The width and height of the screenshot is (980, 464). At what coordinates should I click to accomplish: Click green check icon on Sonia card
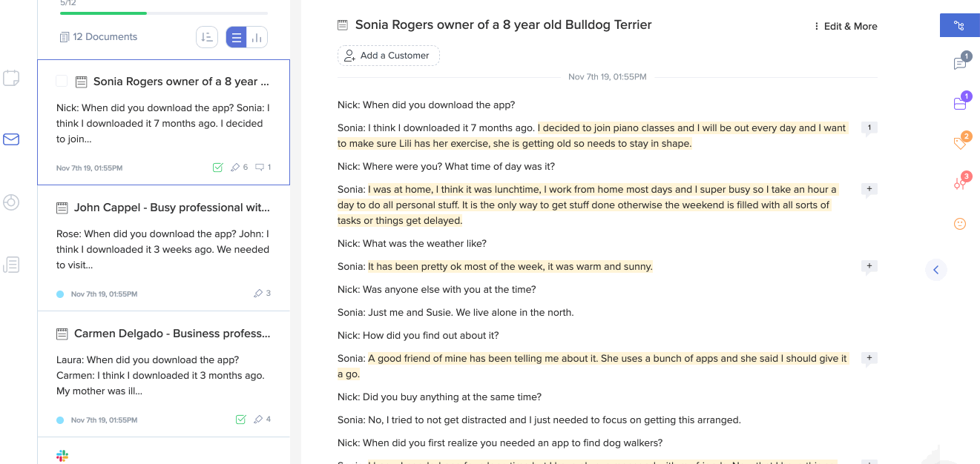(218, 168)
